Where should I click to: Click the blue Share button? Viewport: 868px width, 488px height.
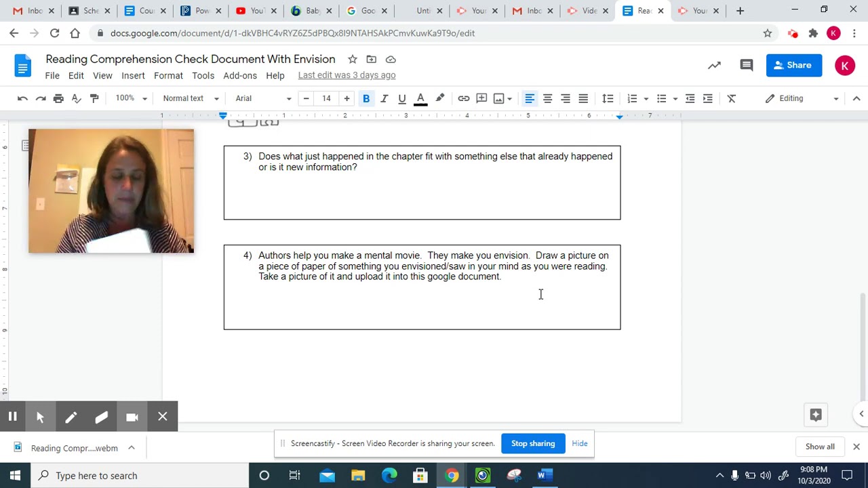pyautogui.click(x=794, y=65)
